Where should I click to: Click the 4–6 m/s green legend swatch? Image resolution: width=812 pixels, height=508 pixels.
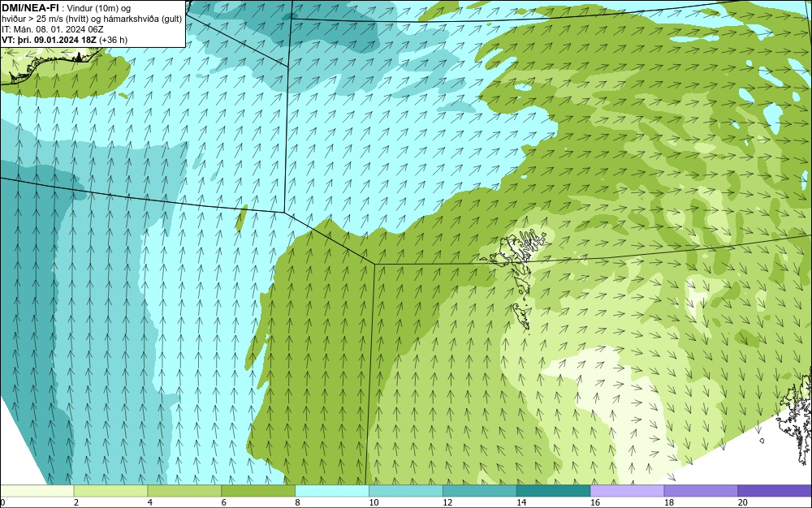click(x=184, y=490)
